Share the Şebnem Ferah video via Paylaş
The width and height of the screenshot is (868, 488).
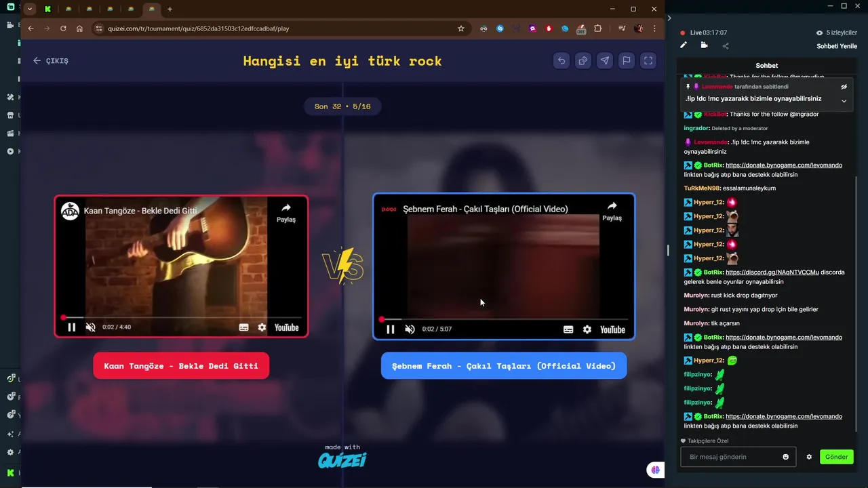point(612,211)
